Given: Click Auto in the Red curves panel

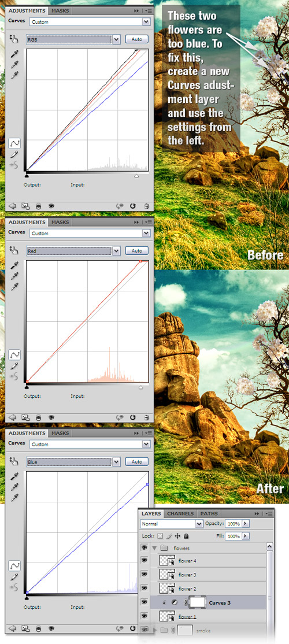Looking at the screenshot, I should click(137, 250).
